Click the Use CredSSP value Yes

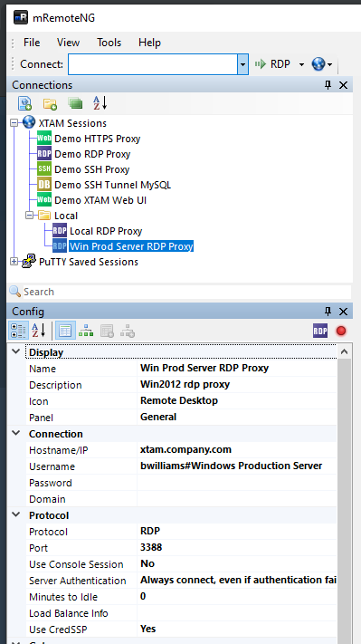[x=237, y=629]
